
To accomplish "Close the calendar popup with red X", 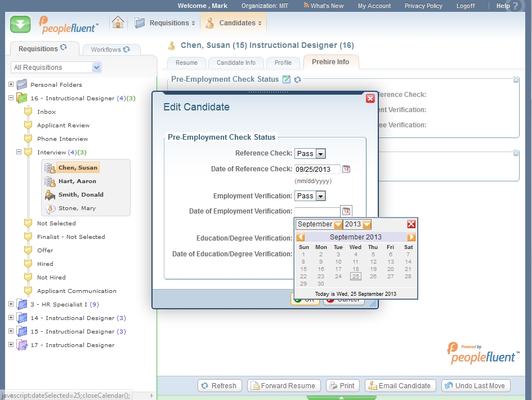I will 412,224.
